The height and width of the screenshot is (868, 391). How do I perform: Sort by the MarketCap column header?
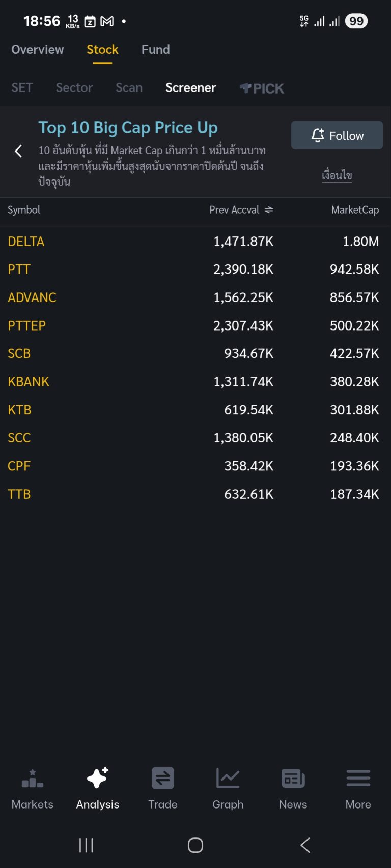click(x=355, y=210)
